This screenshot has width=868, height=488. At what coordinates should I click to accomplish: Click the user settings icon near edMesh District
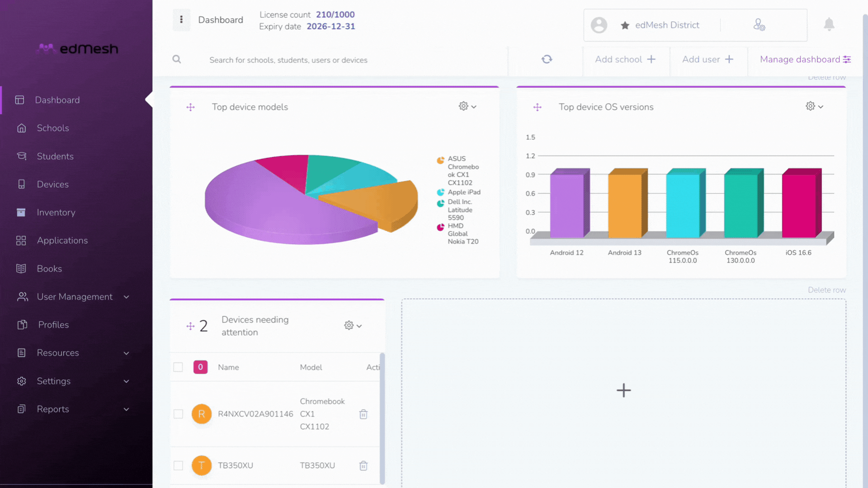coord(759,25)
